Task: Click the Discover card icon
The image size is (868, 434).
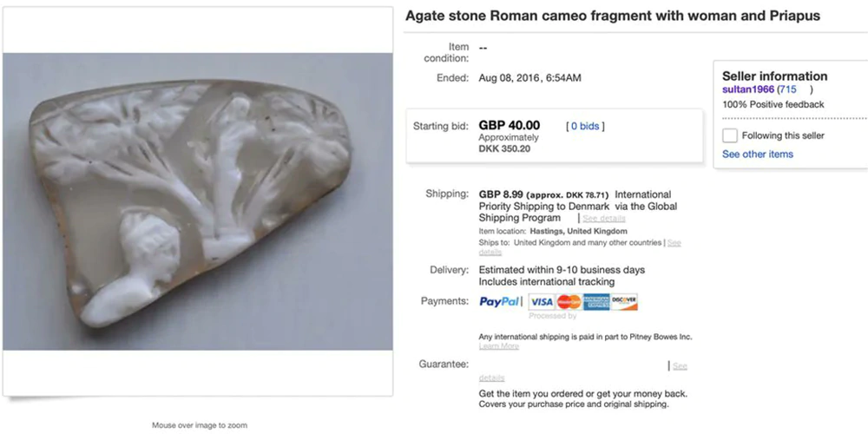Action: pyautogui.click(x=624, y=302)
